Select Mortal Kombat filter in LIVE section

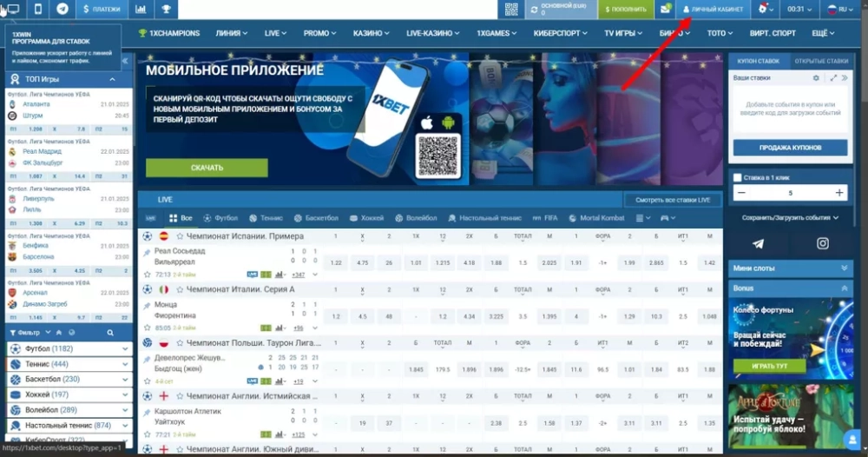596,218
